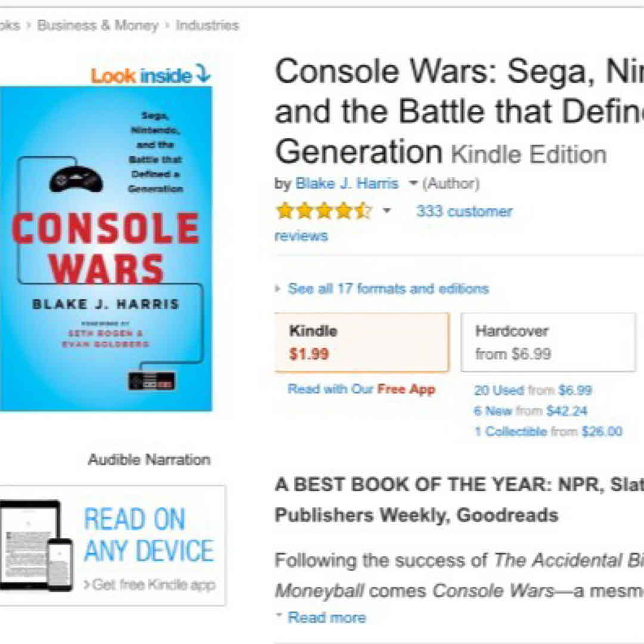Screen dimensions: 644x644
Task: Expand the description with Read more
Action: (x=326, y=618)
